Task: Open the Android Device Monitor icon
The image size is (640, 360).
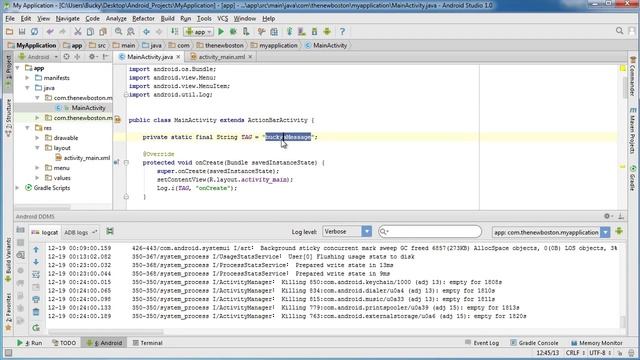Action: (327, 31)
